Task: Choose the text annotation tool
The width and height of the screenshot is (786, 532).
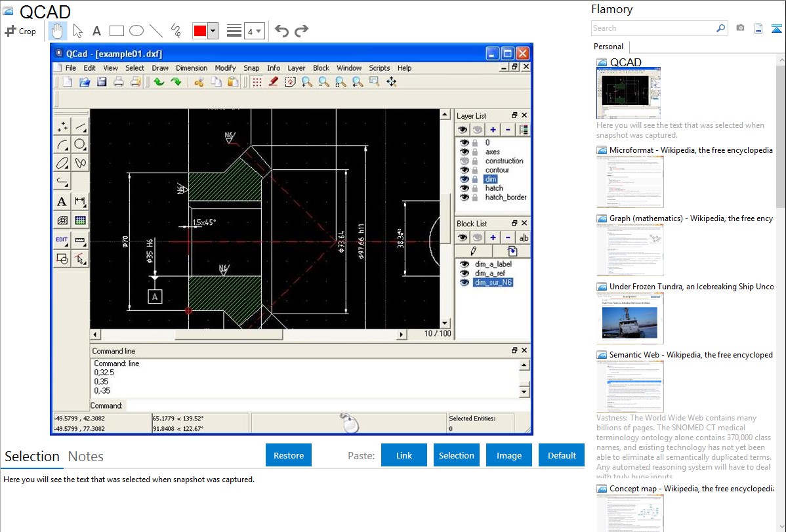Action: [x=96, y=31]
